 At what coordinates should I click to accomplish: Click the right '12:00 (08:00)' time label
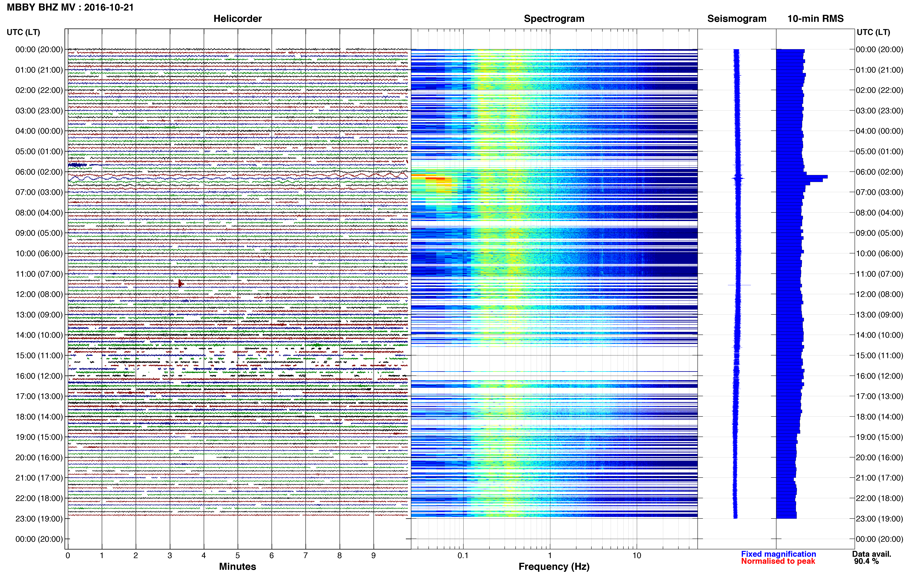(879, 294)
